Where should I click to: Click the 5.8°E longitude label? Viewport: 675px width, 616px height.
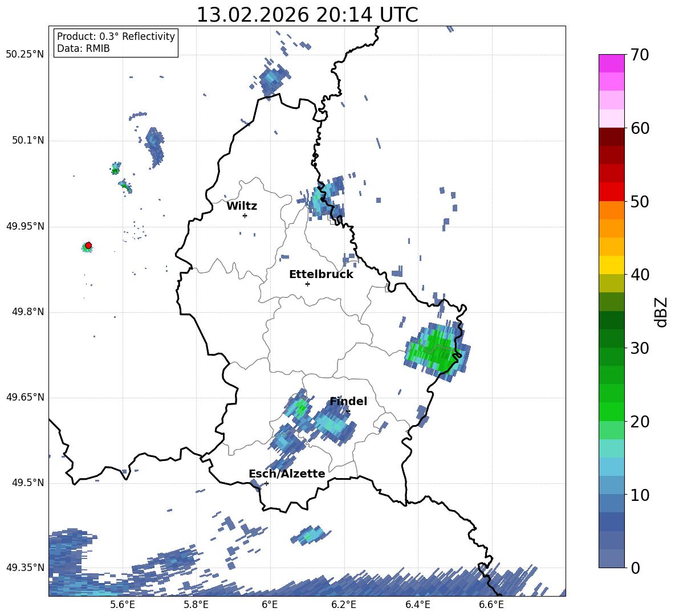(x=196, y=605)
